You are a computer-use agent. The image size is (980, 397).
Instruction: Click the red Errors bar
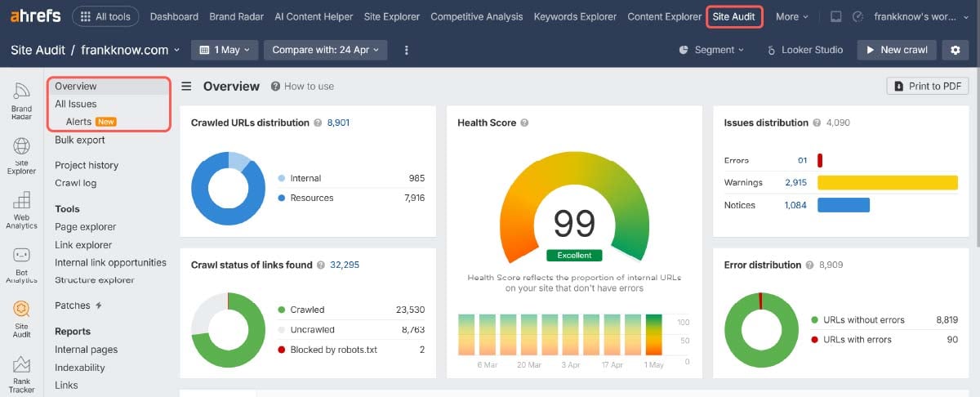820,161
